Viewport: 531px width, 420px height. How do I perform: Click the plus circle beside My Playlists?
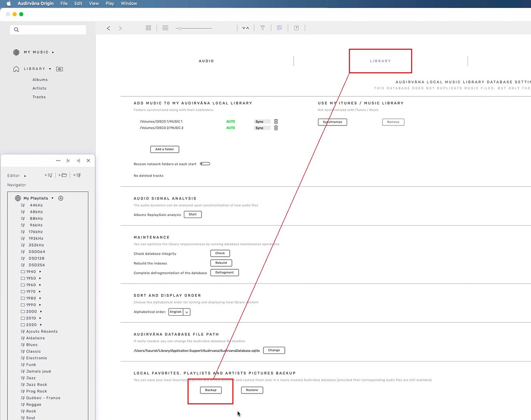[61, 198]
